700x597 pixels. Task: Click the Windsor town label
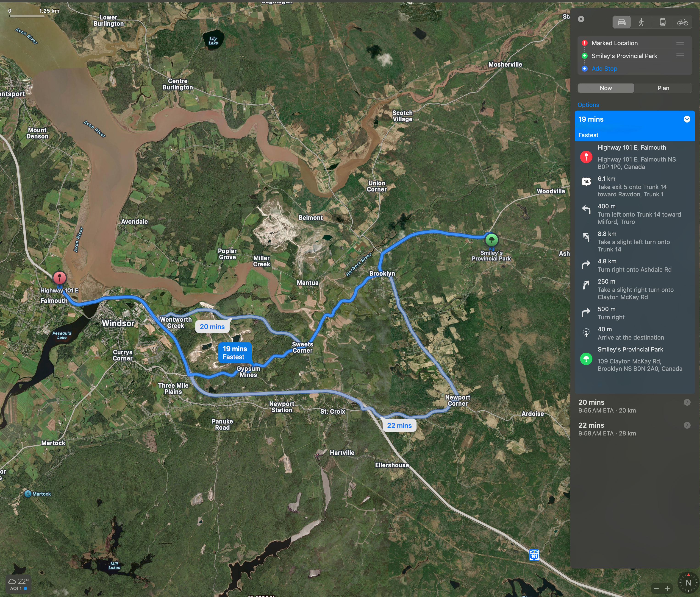(x=118, y=323)
